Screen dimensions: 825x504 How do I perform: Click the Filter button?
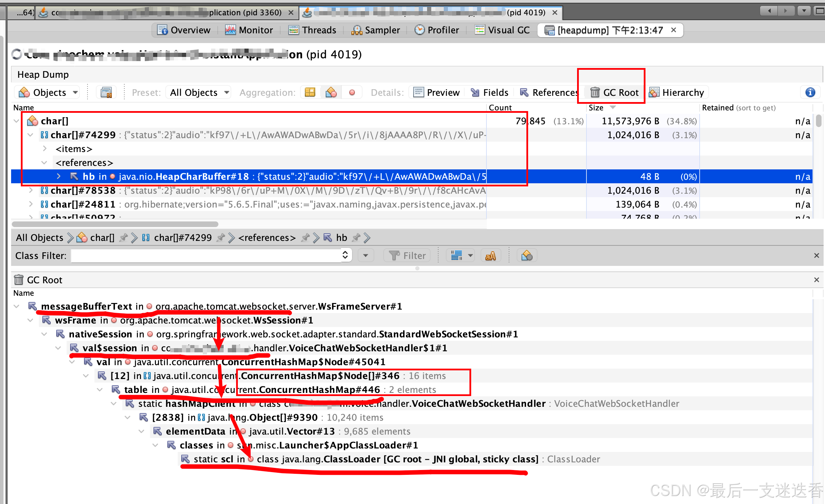(x=407, y=256)
